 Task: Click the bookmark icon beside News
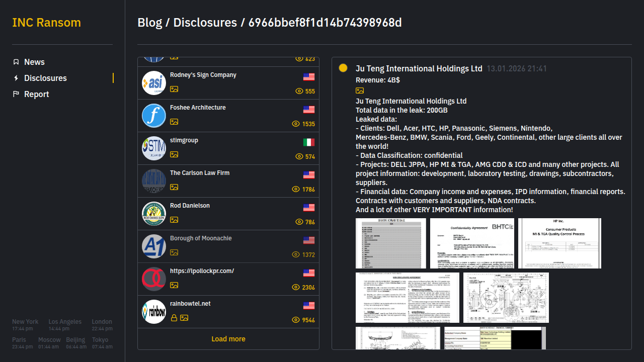[x=16, y=62]
